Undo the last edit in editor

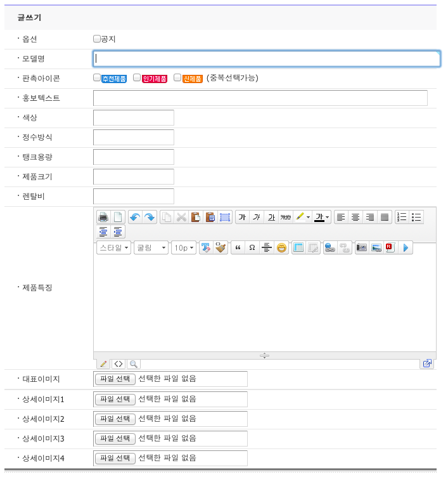coord(134,217)
